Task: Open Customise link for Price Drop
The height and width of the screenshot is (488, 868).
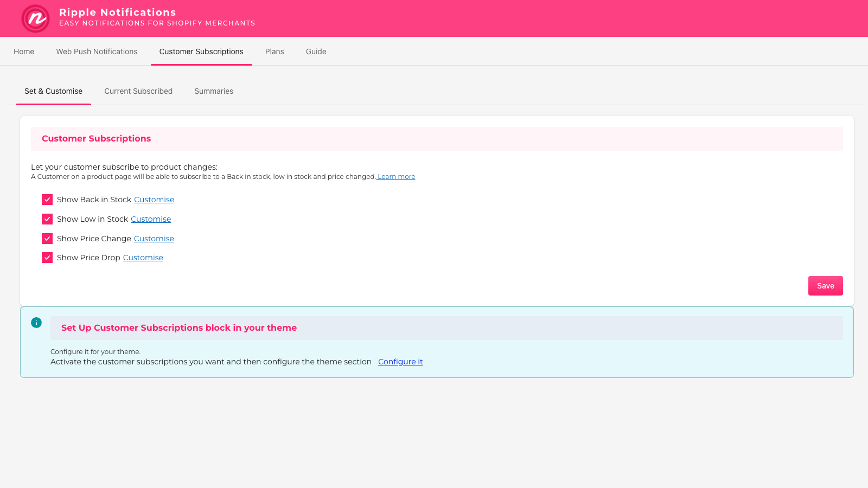Action: (x=143, y=258)
